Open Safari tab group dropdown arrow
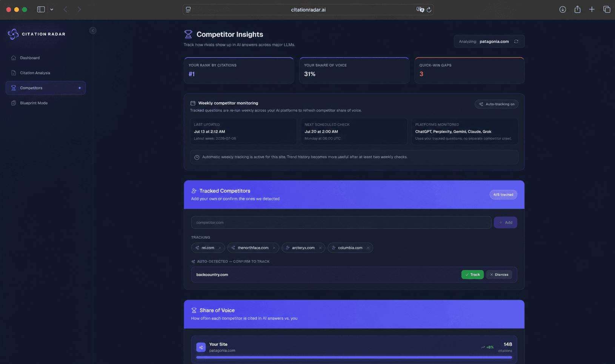615x364 pixels. point(52,9)
